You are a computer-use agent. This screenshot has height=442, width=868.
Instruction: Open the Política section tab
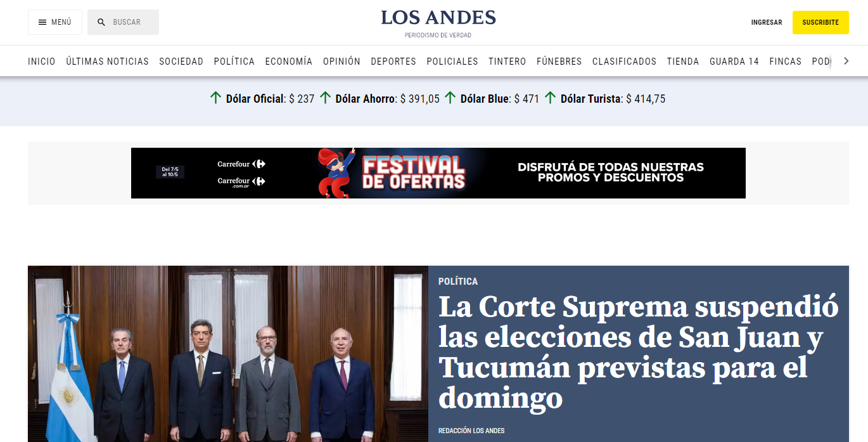click(234, 62)
